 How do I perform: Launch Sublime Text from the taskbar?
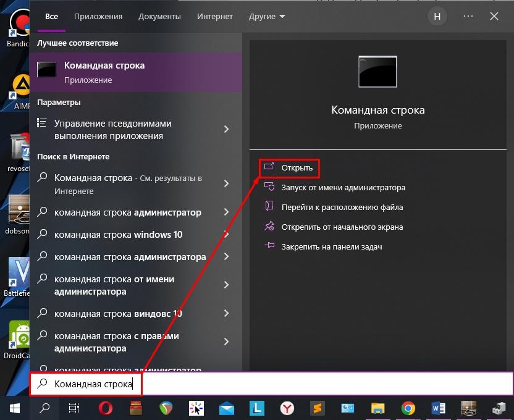[318, 408]
